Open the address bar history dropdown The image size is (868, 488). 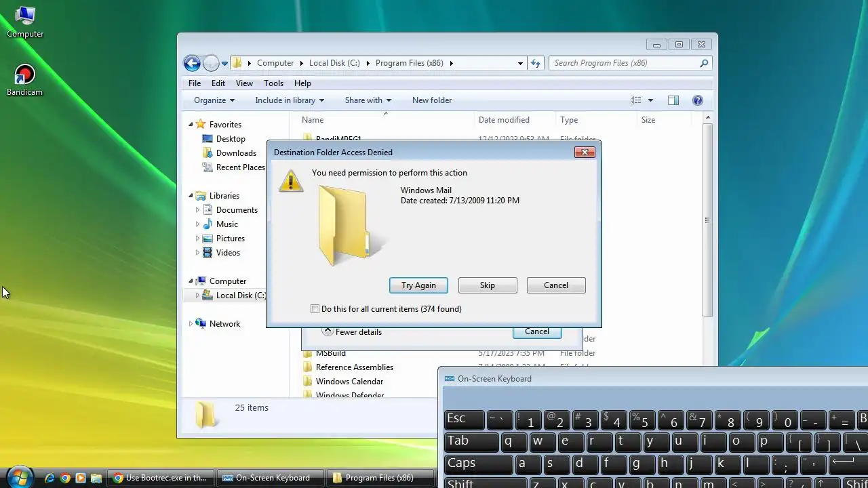[520, 63]
